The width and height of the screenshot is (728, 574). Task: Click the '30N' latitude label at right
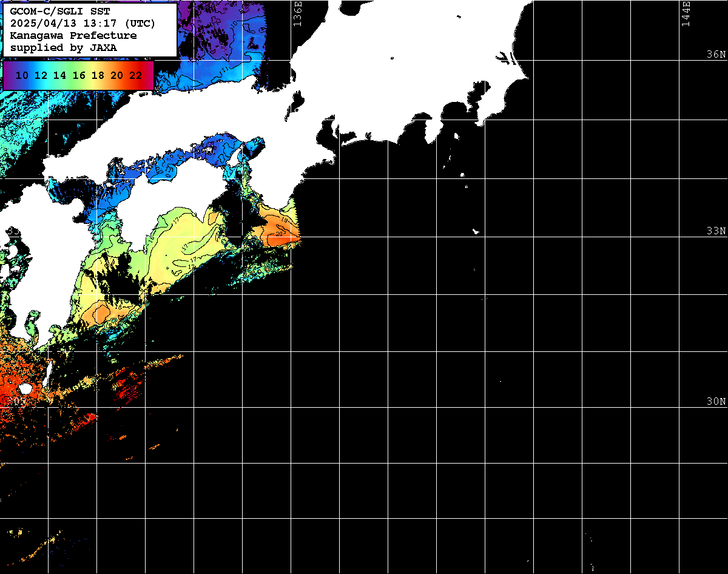click(716, 402)
